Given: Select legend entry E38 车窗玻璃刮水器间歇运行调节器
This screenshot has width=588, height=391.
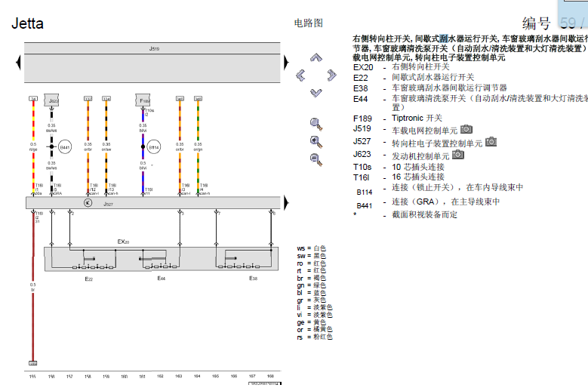Looking at the screenshot, I should 430,88.
